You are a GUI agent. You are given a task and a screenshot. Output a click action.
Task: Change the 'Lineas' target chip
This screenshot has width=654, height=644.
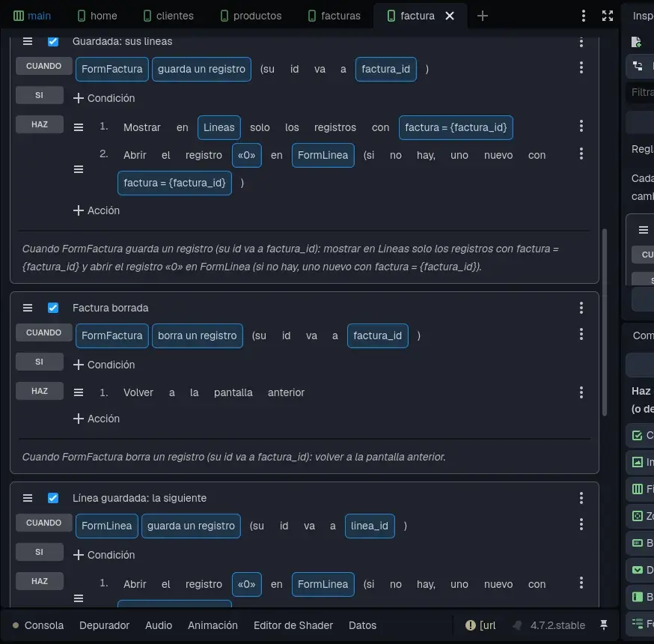tap(219, 128)
